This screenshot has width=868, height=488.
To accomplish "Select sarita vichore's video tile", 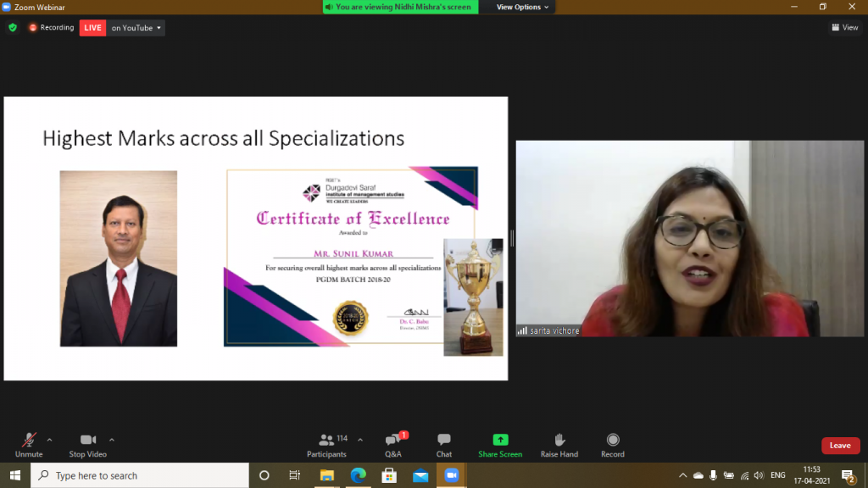I will pyautogui.click(x=690, y=238).
